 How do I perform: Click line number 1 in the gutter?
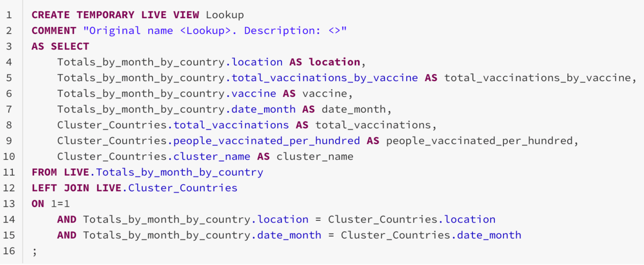(x=9, y=15)
